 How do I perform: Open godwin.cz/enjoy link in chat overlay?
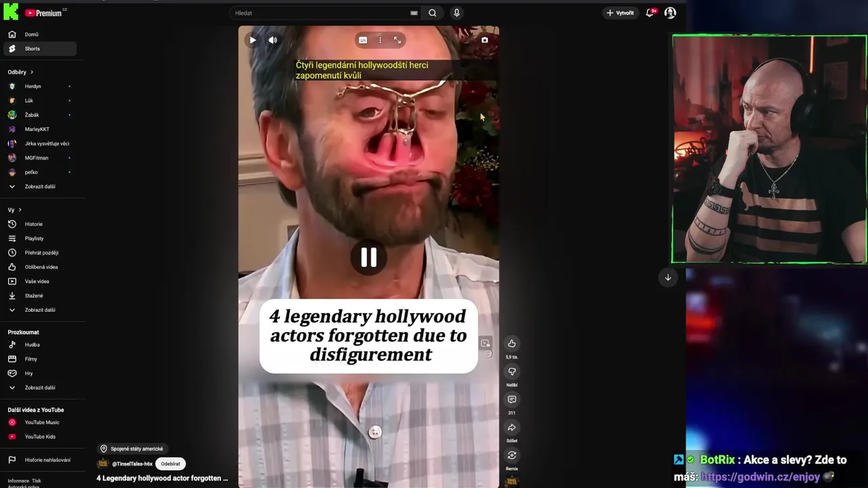coord(760,477)
